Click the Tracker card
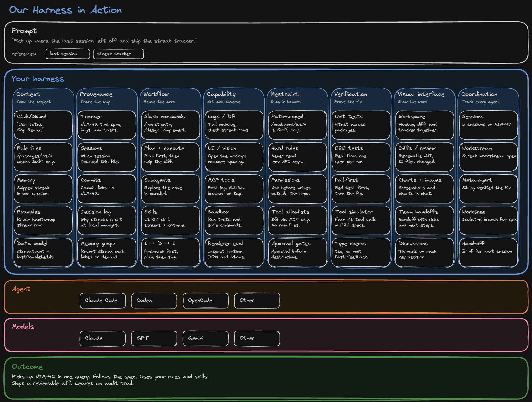532x402 pixels. click(107, 125)
